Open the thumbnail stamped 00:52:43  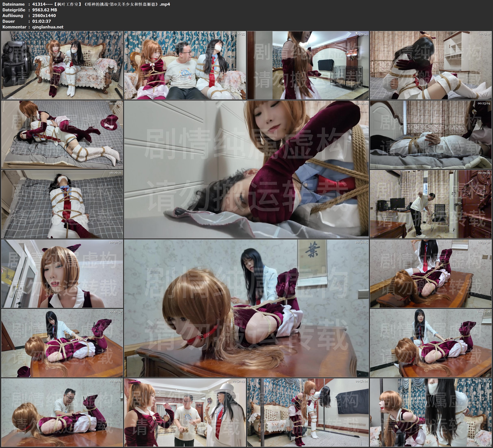(185, 412)
